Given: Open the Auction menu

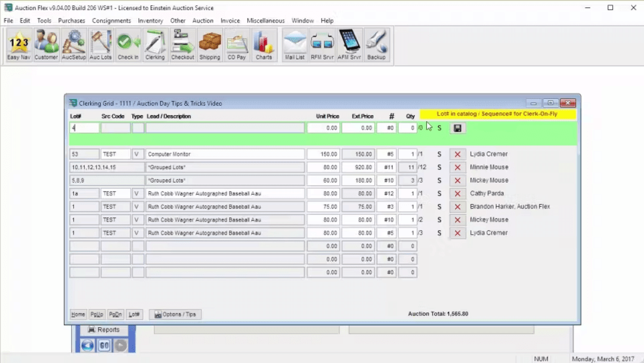Looking at the screenshot, I should point(203,20).
